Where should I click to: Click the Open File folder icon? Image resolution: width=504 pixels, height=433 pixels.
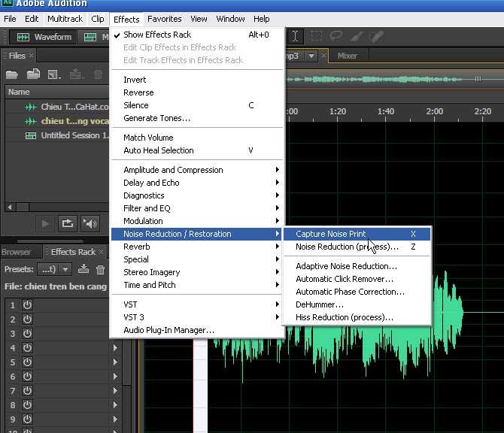12,74
